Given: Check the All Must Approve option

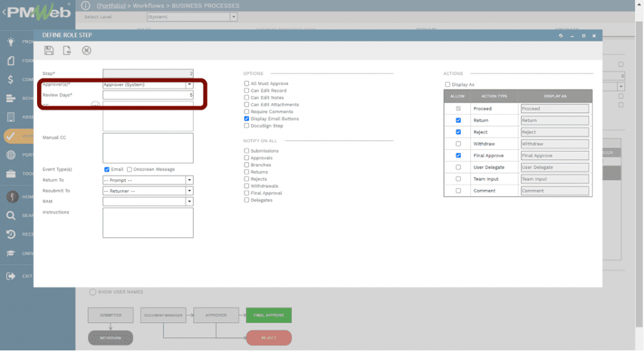Looking at the screenshot, I should [247, 84].
